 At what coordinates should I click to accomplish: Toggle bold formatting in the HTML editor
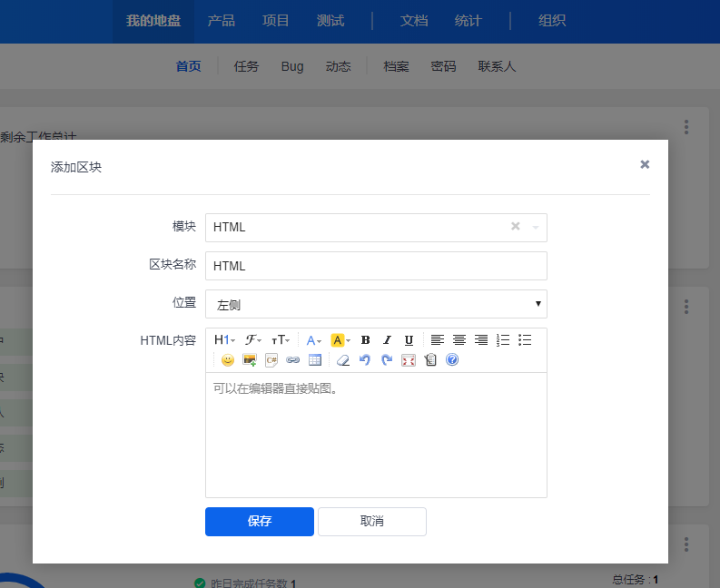[366, 340]
